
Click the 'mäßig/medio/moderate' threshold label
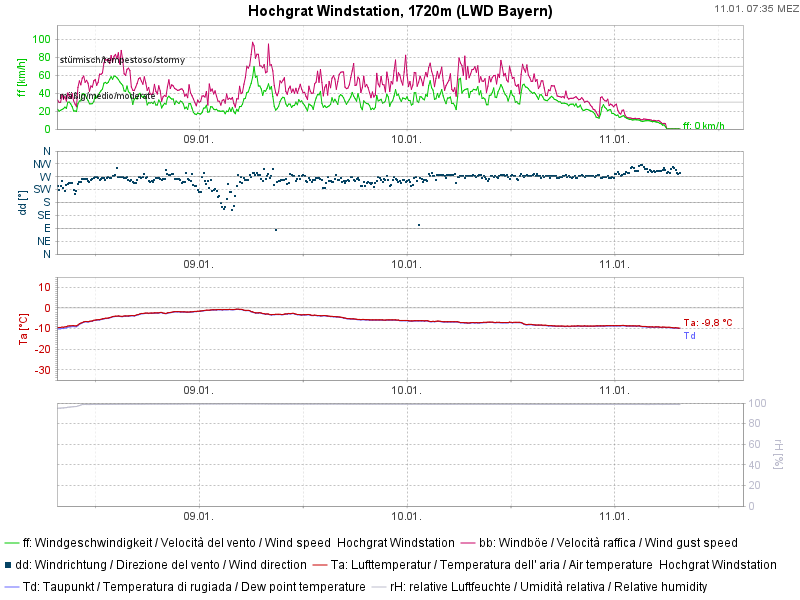[107, 96]
